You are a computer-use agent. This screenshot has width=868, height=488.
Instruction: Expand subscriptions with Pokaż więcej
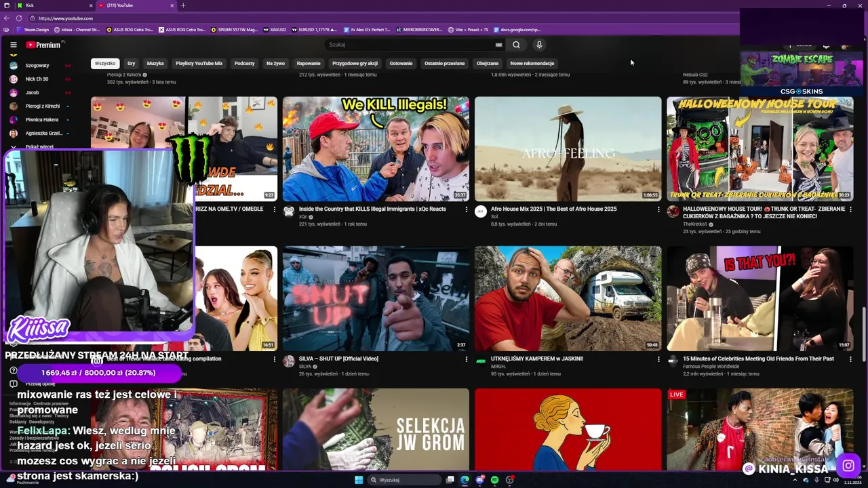pyautogui.click(x=39, y=146)
